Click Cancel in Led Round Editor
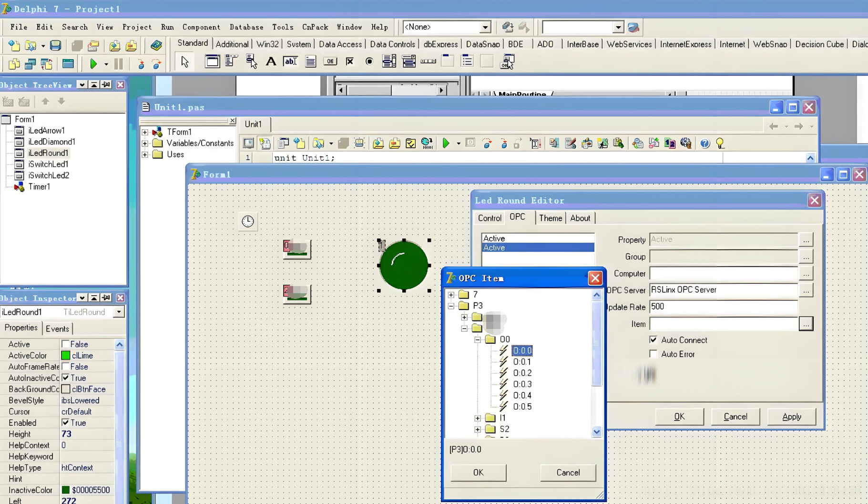 tap(735, 417)
